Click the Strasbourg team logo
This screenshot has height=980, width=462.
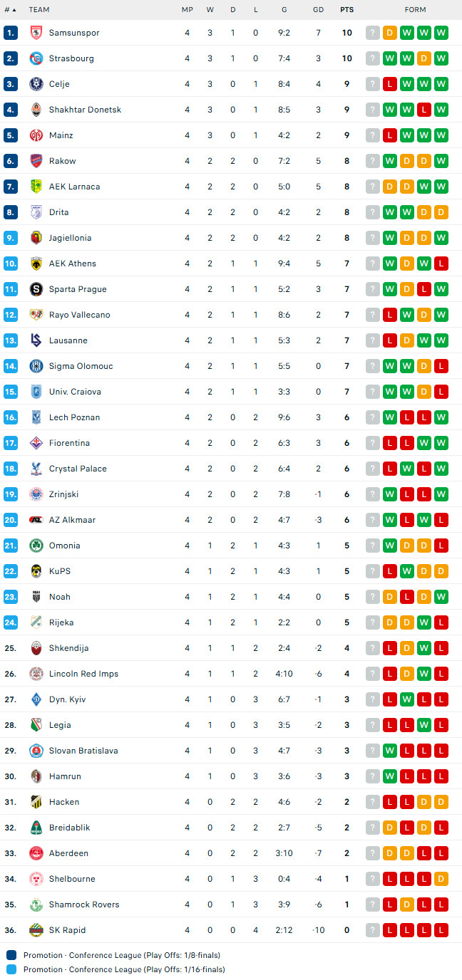36,58
